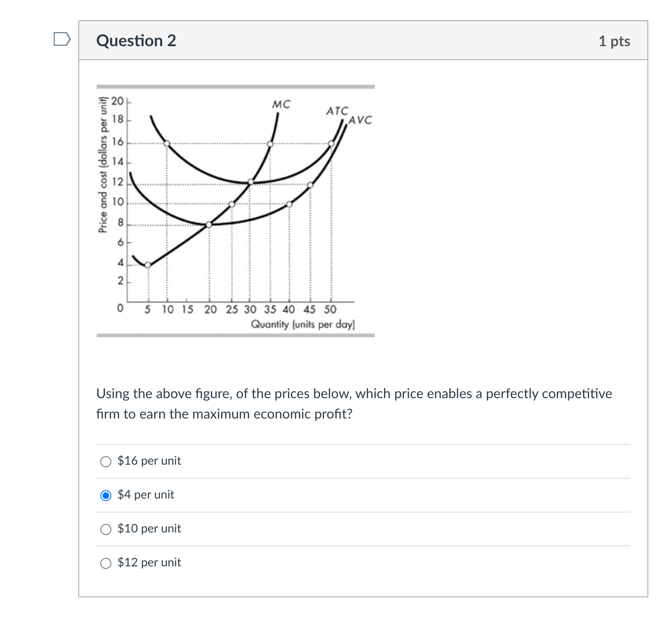Click the $16 per unit option label text

click(149, 461)
